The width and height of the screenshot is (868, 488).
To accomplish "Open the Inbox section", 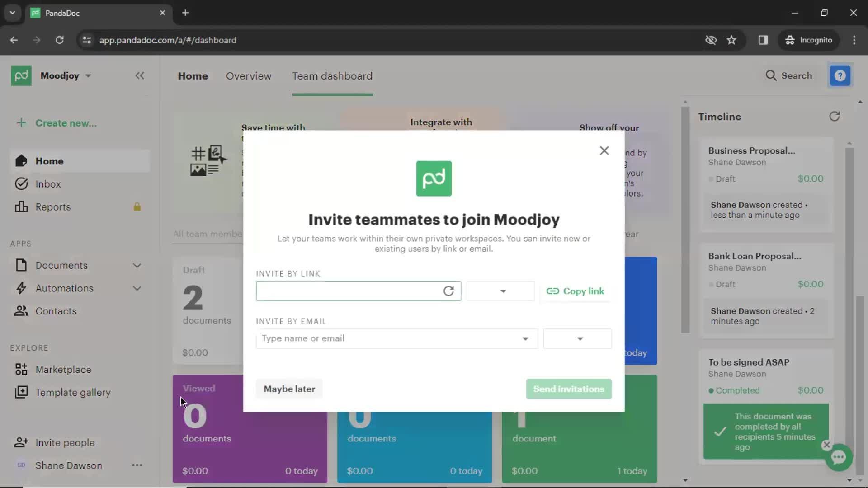I will click(48, 183).
